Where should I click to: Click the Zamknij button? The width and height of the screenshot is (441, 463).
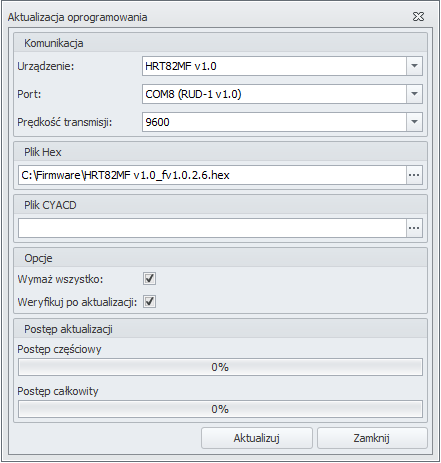pyautogui.click(x=372, y=438)
